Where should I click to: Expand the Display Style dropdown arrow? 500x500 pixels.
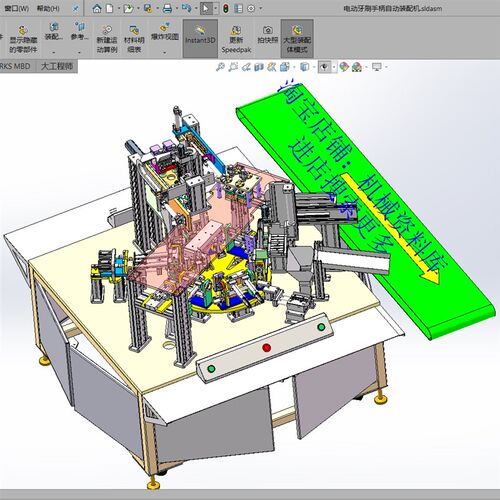314,67
